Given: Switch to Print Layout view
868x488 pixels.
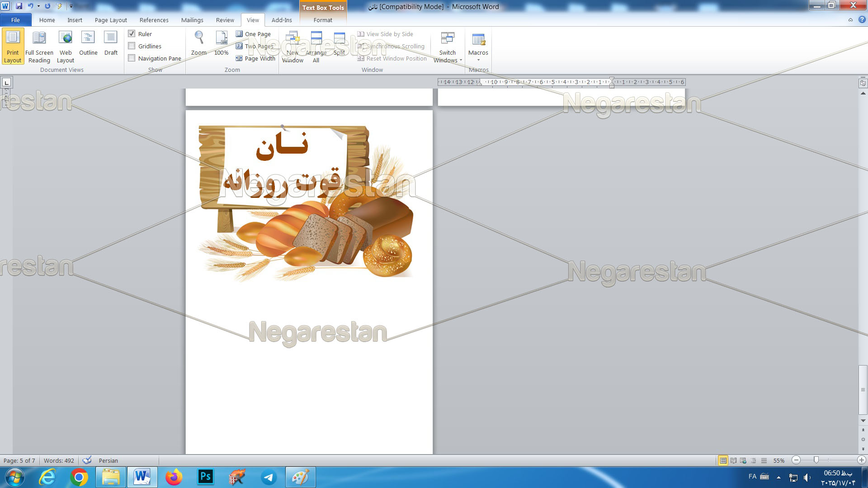Looking at the screenshot, I should [13, 47].
